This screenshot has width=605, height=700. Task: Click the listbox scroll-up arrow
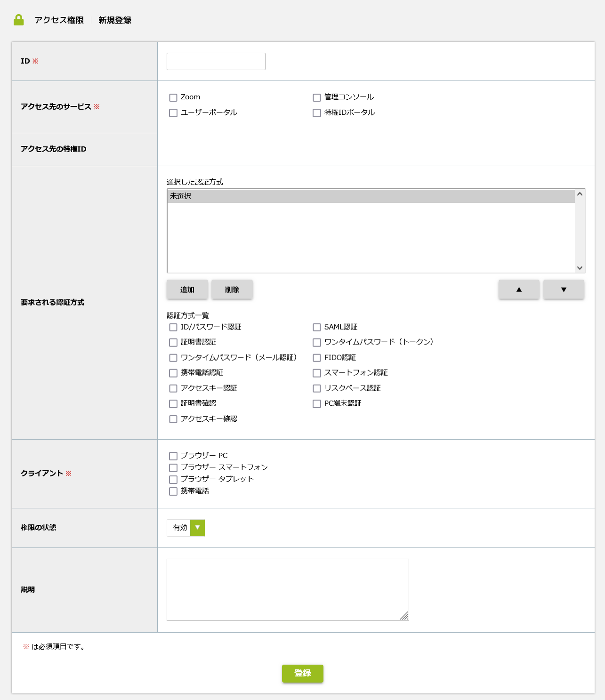580,194
